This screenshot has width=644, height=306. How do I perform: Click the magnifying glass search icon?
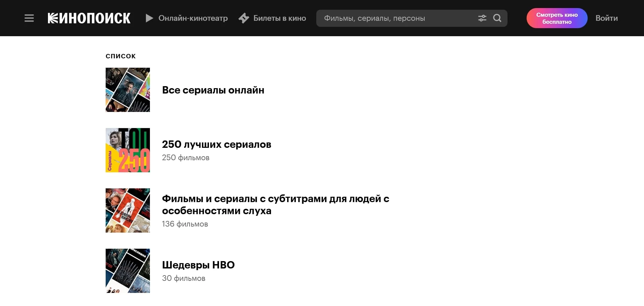click(x=497, y=18)
